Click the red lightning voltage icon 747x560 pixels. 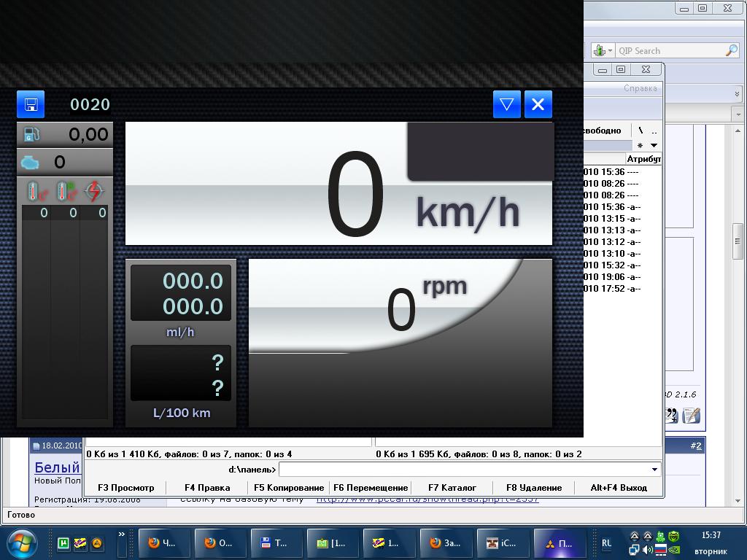(x=94, y=191)
